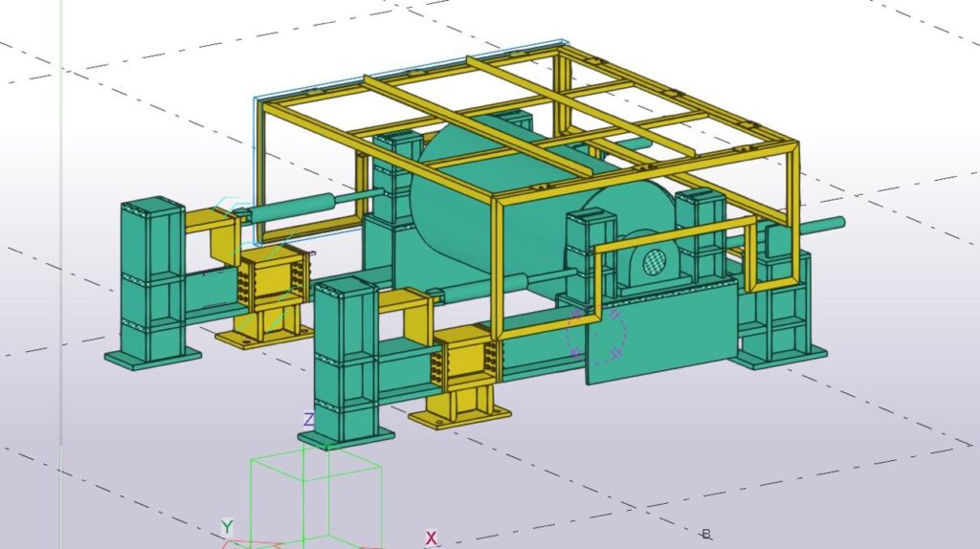
Task: Click the shaft end protruding on far right
Action: tap(829, 225)
